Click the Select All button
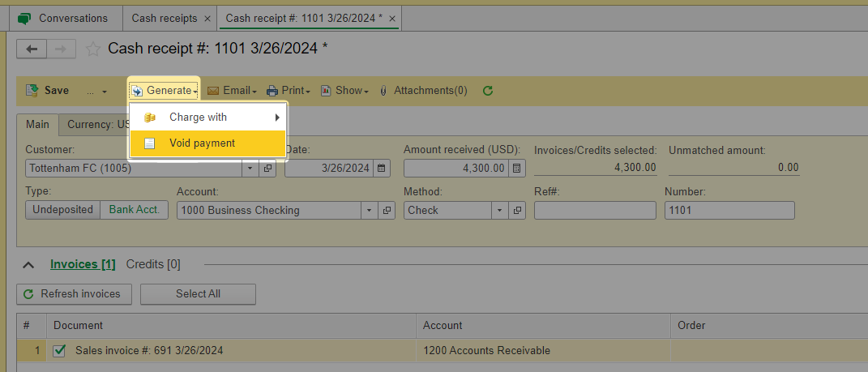This screenshot has height=372, width=868. (x=199, y=294)
